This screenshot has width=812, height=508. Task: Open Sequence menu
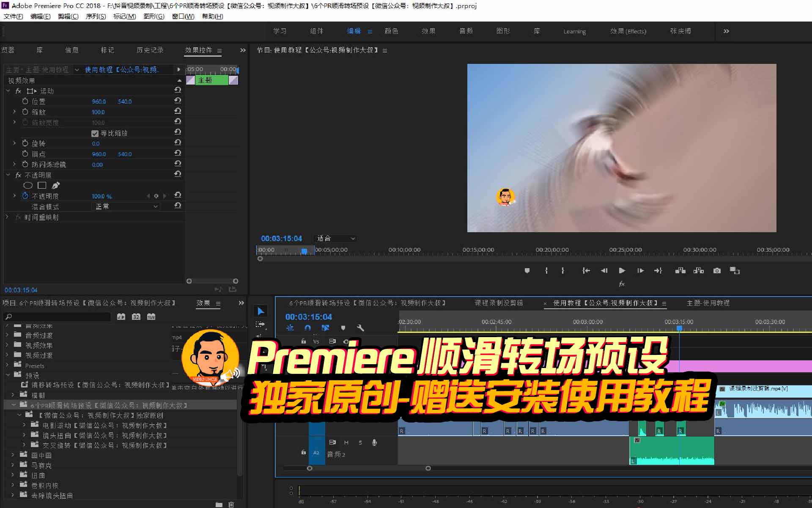[96, 16]
